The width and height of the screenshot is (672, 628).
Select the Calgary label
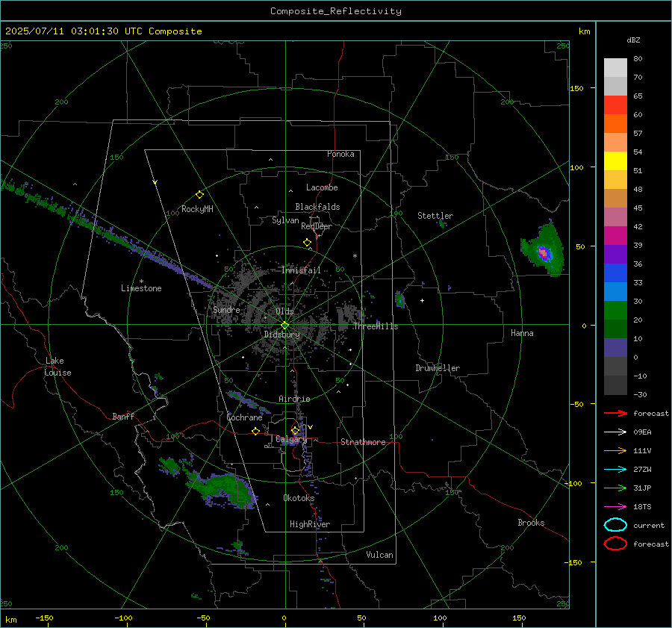coord(291,439)
